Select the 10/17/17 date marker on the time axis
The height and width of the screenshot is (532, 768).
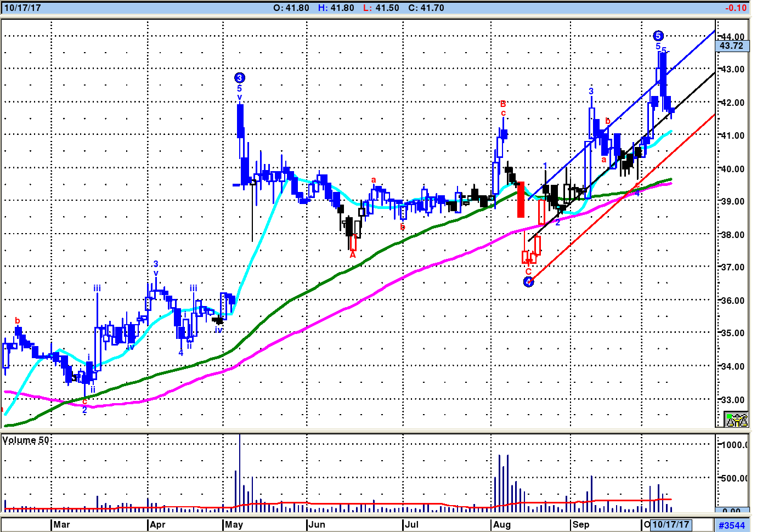coord(670,525)
